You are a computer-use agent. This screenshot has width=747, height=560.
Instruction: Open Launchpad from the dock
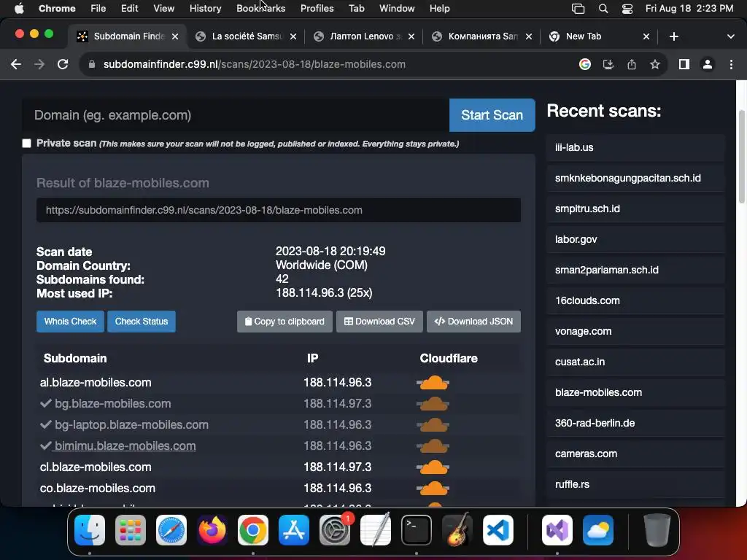tap(131, 530)
